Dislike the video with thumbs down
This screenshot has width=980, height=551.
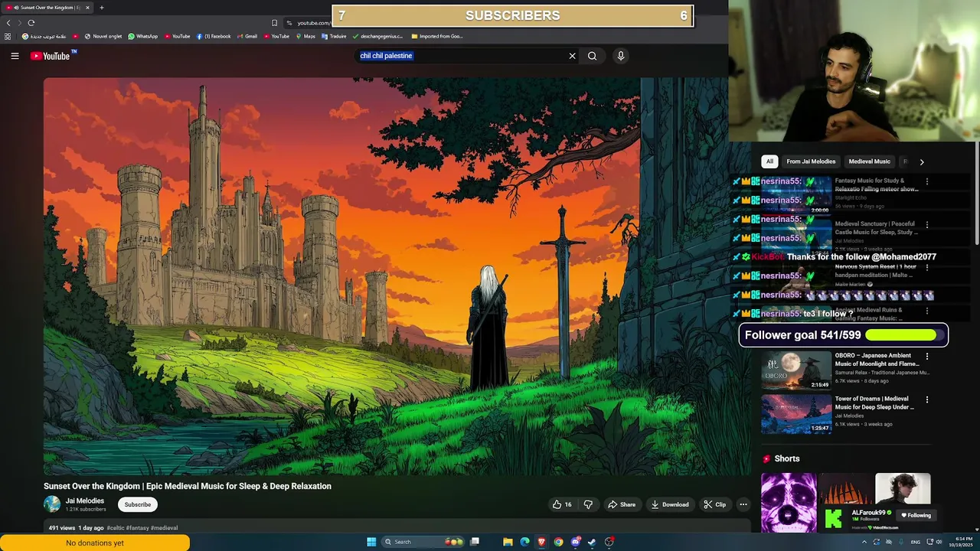point(588,504)
